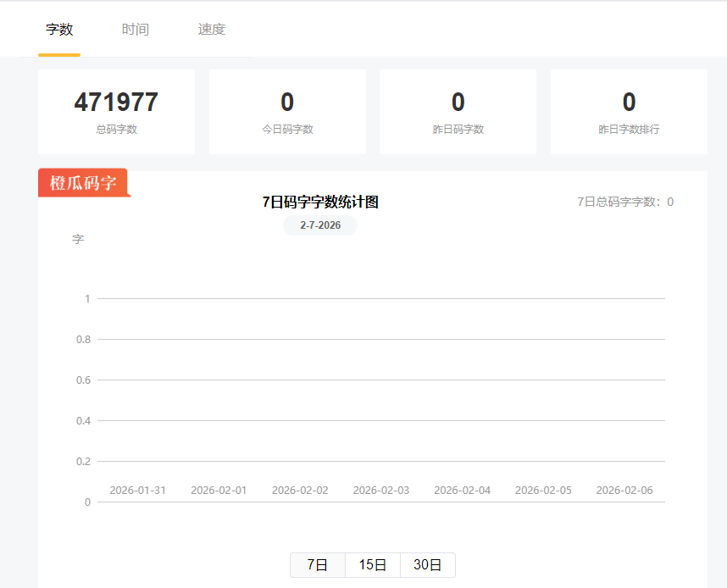This screenshot has height=588, width=727.
Task: Open the 时间 tab
Action: pos(135,30)
